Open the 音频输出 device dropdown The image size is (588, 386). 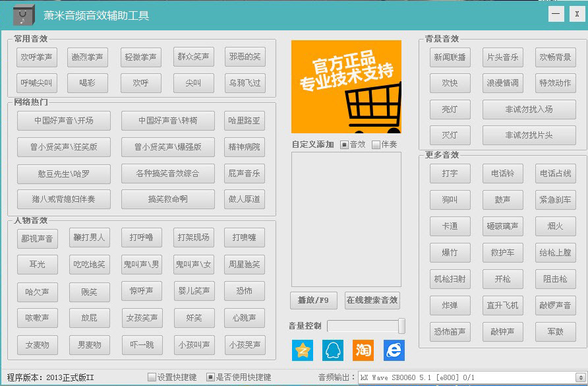579,377
